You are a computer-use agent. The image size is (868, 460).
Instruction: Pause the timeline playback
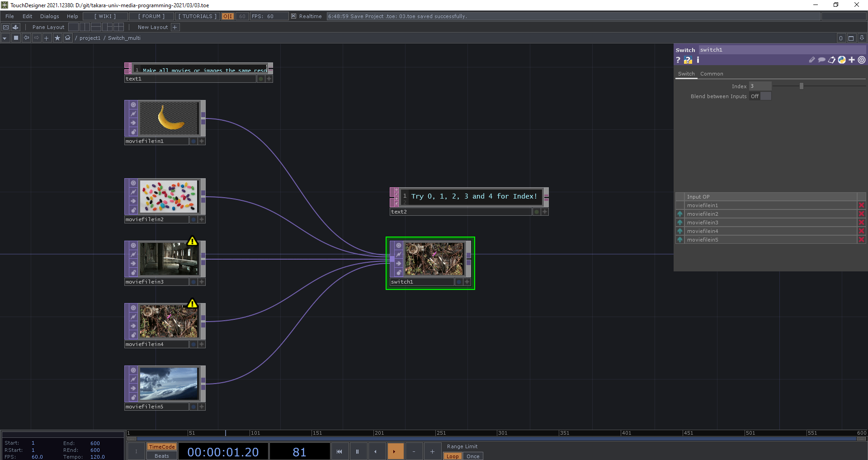coord(357,451)
